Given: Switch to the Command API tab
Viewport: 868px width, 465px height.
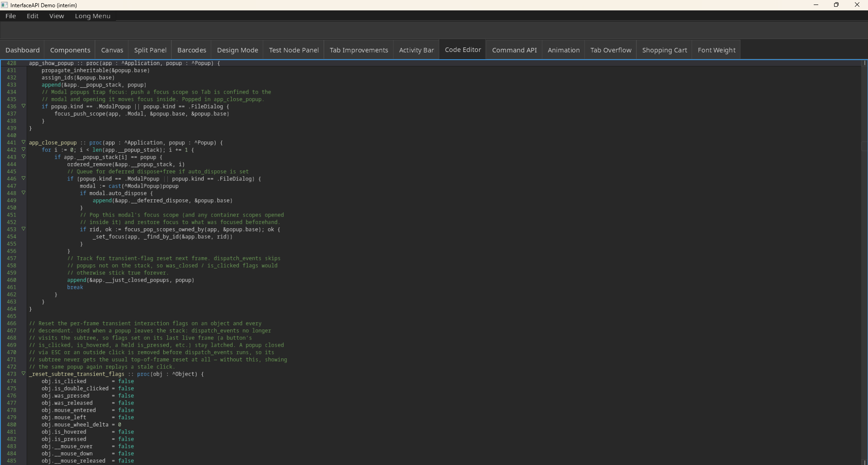Looking at the screenshot, I should [x=514, y=50].
